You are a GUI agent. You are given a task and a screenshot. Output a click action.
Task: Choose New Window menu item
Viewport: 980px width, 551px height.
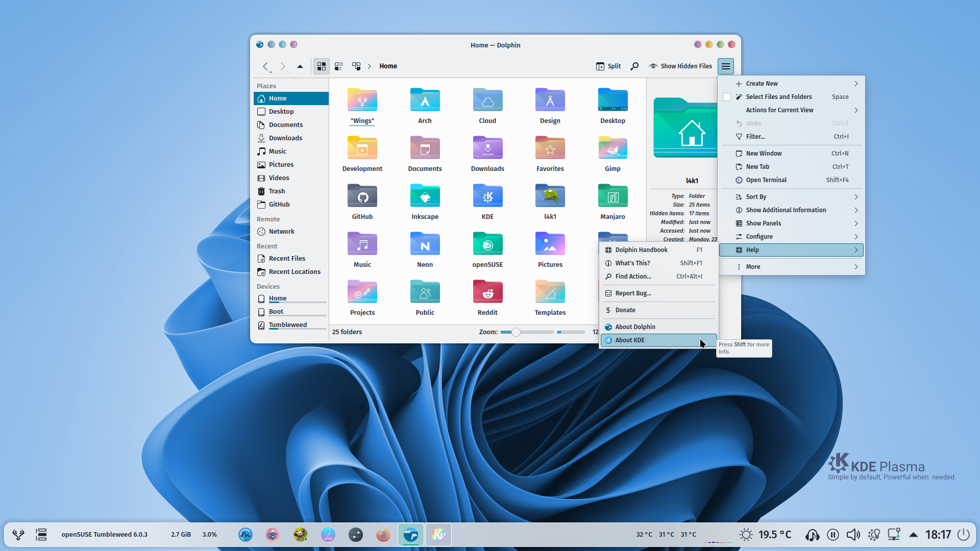pyautogui.click(x=791, y=154)
